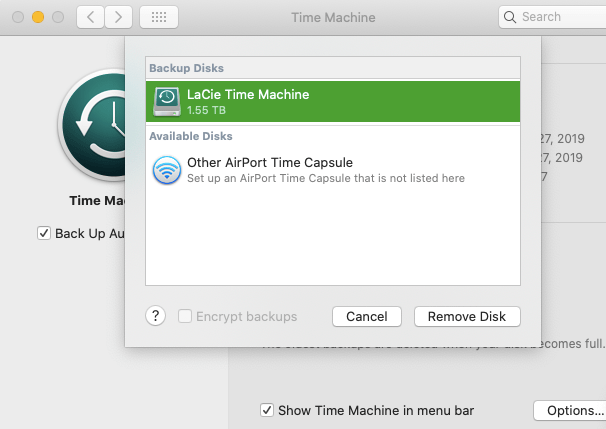
Task: Toggle Back Up Automatically checkbox
Action: [x=44, y=233]
